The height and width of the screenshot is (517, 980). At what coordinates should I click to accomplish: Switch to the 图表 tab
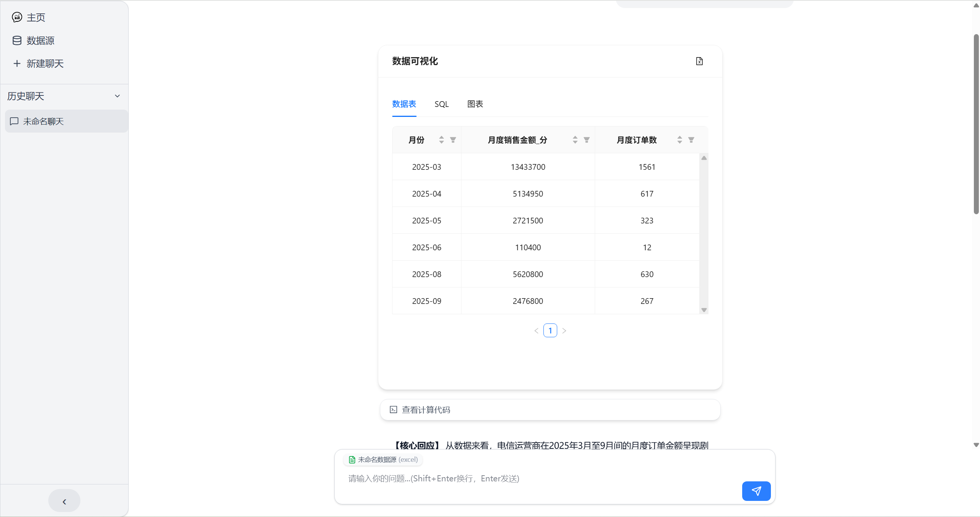tap(475, 104)
